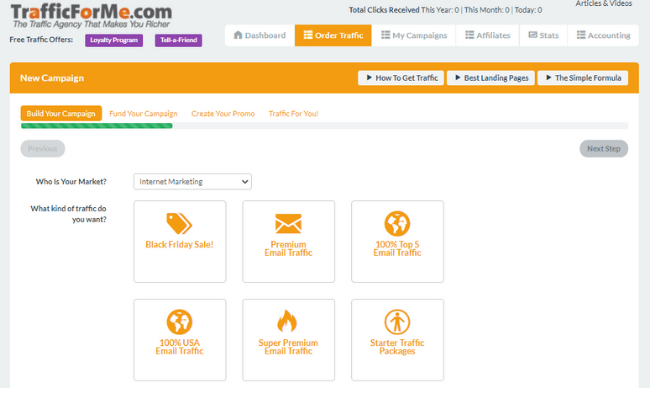Open the Who Is Your Market dropdown
Screen dimensions: 650x400
coord(192,181)
